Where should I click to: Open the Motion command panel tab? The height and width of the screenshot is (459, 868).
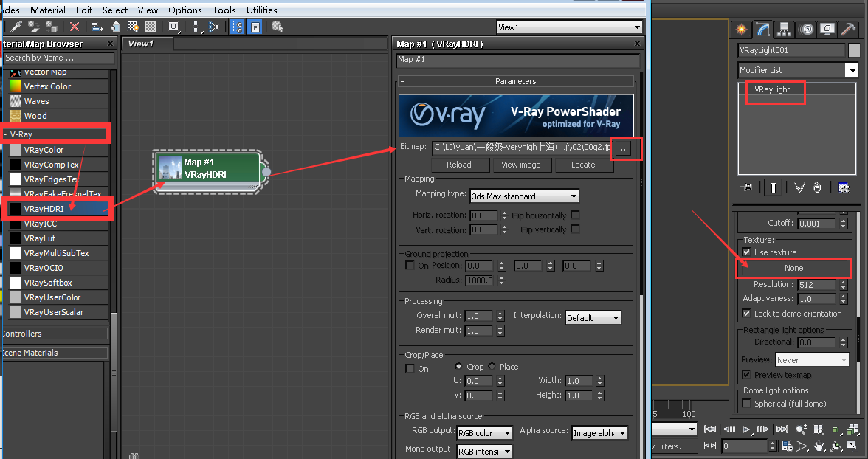tap(807, 30)
